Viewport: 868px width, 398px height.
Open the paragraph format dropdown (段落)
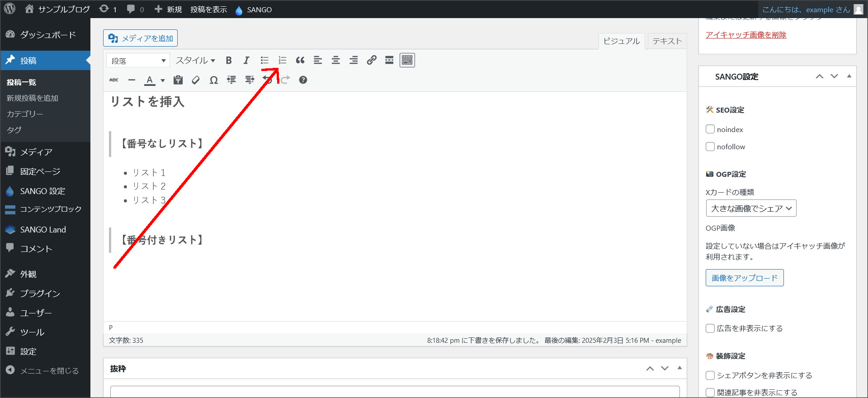pos(138,61)
